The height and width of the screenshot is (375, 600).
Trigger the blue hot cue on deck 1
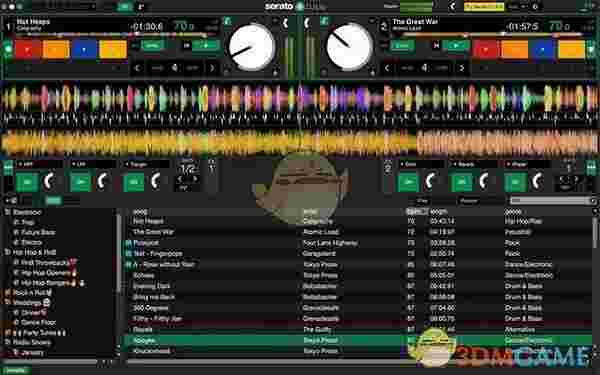coord(84,50)
